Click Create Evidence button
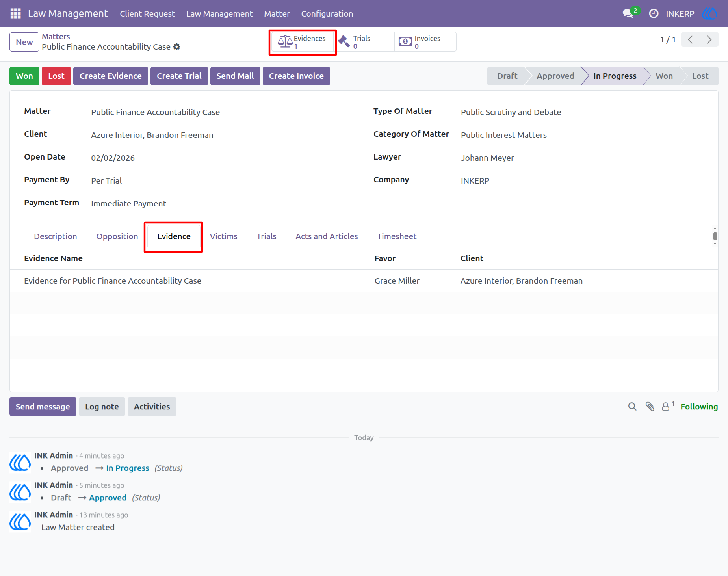This screenshot has height=576, width=728. [x=111, y=76]
